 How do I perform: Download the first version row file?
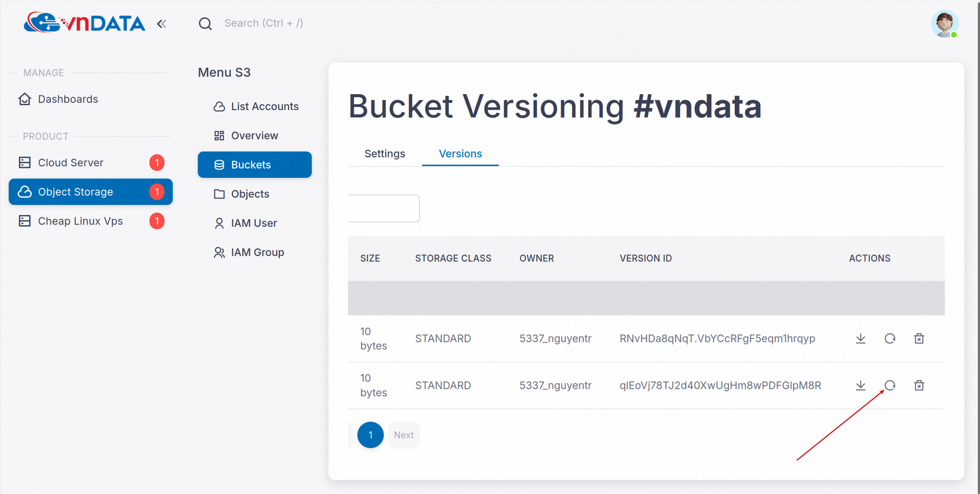point(860,338)
